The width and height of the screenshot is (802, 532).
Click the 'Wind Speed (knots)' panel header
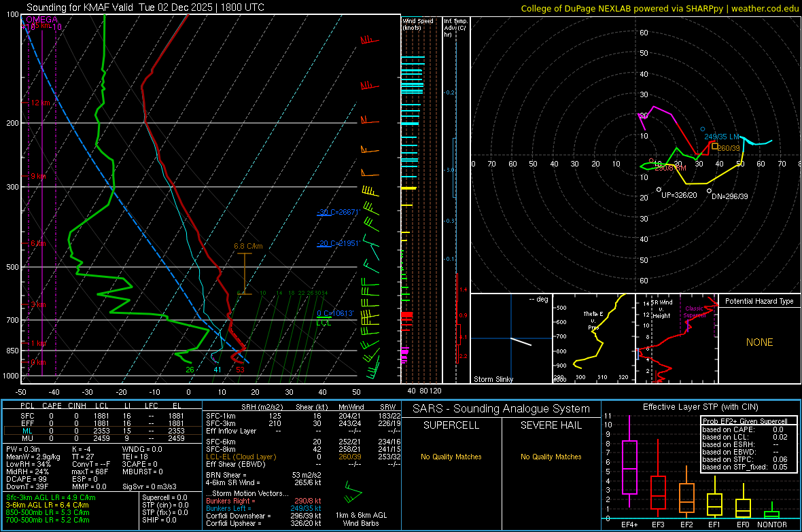click(x=418, y=24)
